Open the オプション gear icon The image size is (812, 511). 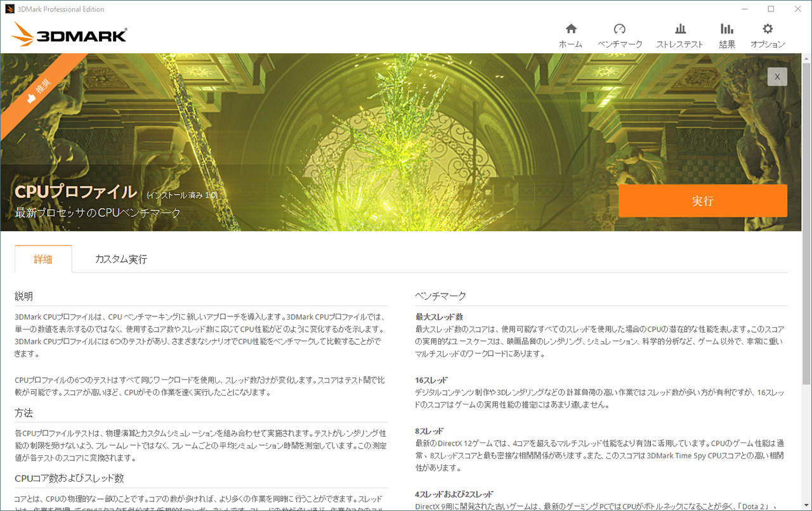click(x=768, y=29)
